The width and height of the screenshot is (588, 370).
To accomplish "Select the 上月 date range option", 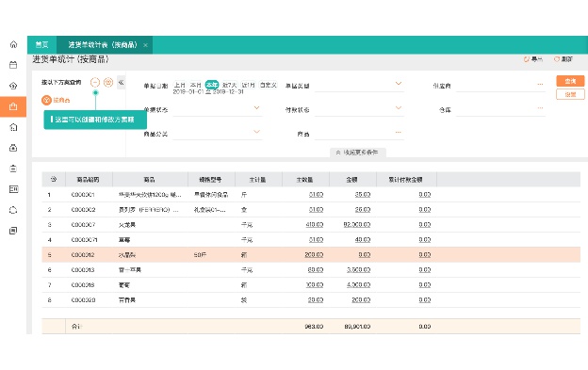I will pyautogui.click(x=180, y=85).
